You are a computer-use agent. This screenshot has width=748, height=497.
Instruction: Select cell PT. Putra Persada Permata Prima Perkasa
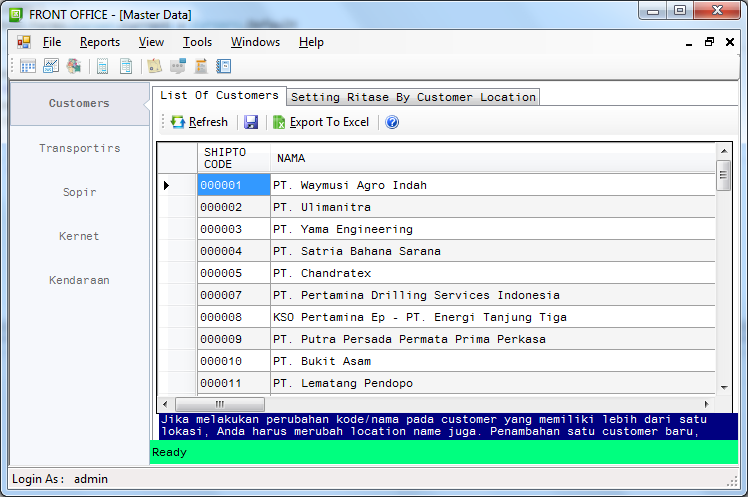[493, 339]
